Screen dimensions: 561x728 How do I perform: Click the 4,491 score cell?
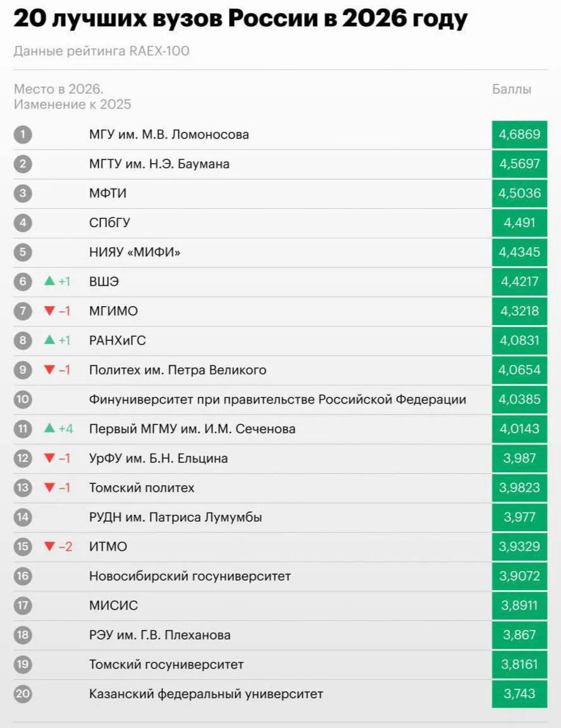(519, 223)
